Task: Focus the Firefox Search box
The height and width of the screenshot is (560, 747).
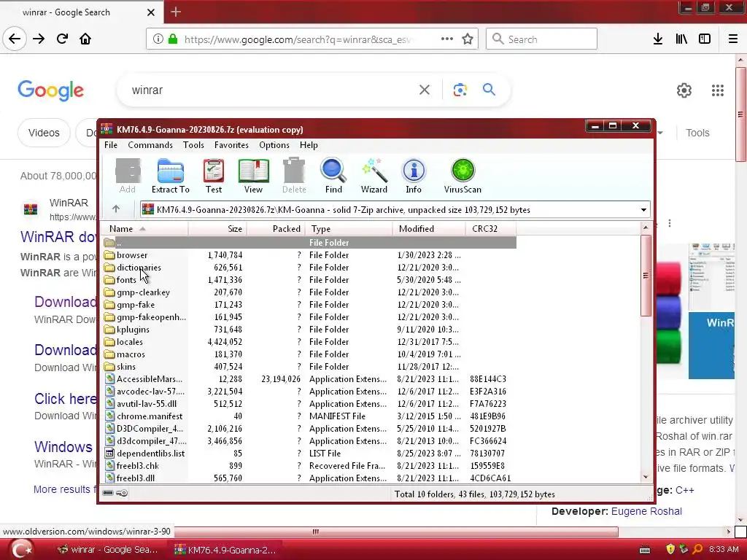Action: (542, 39)
